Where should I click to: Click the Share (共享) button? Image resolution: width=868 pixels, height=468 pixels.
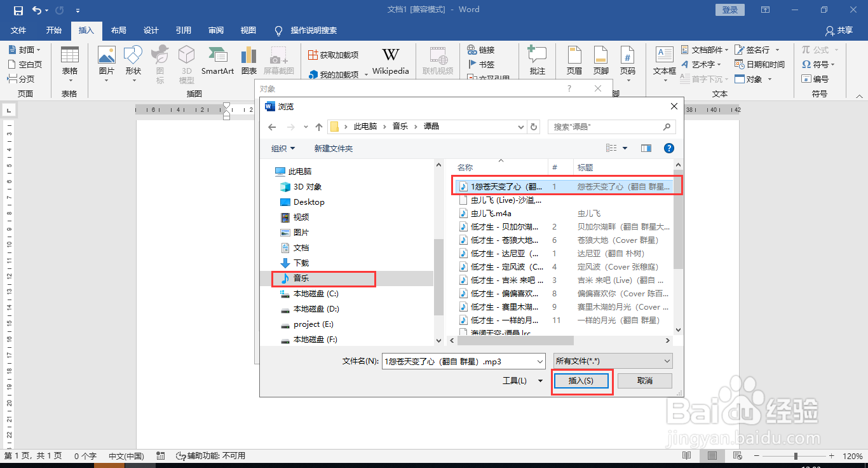coord(839,30)
